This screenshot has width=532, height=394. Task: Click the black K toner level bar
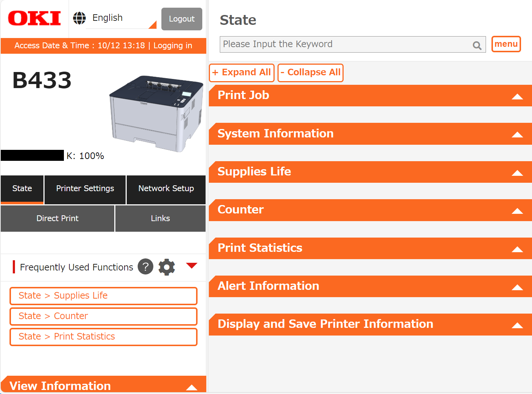click(32, 155)
